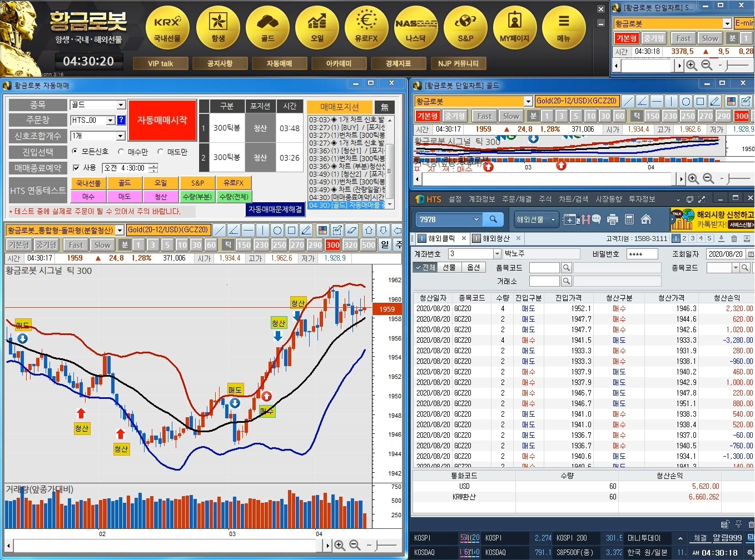Select the 매도만 radio button
Screen dimensions: 755x560
click(x=160, y=151)
